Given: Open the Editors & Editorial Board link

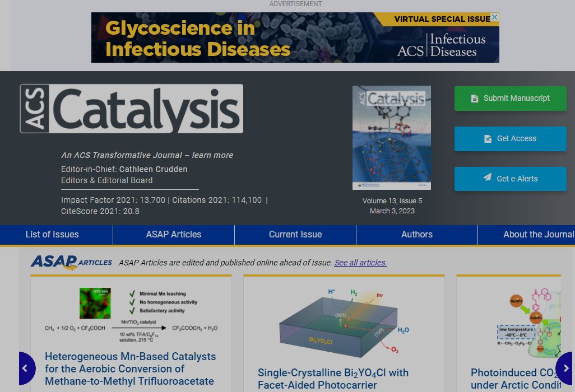Looking at the screenshot, I should [106, 180].
